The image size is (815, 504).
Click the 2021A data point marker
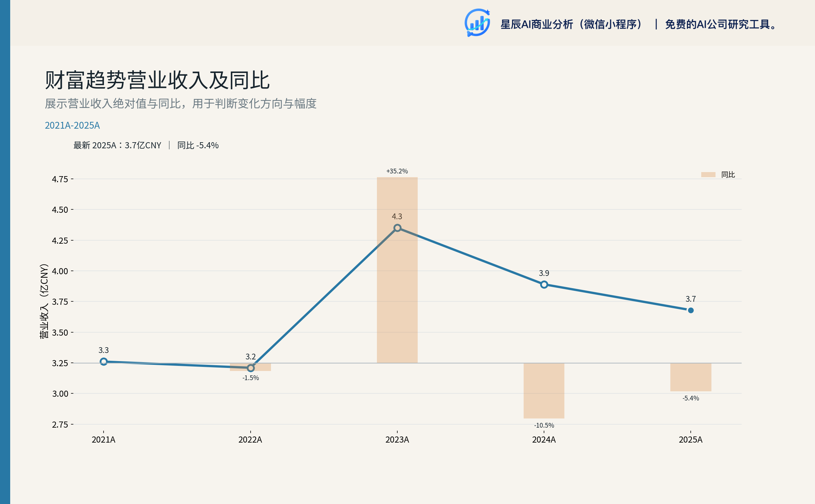click(104, 361)
